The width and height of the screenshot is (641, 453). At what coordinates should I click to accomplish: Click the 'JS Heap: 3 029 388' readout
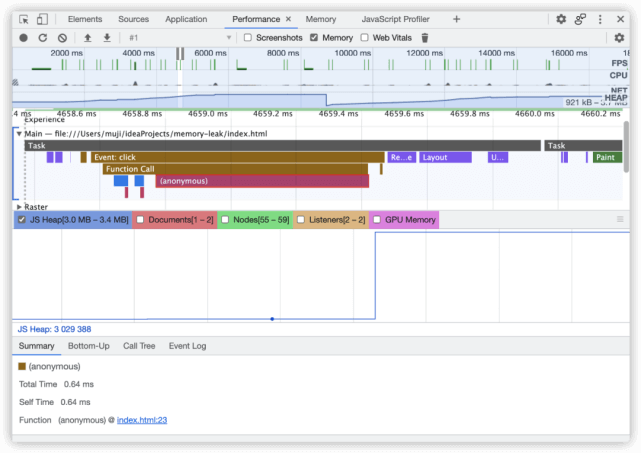(x=54, y=329)
